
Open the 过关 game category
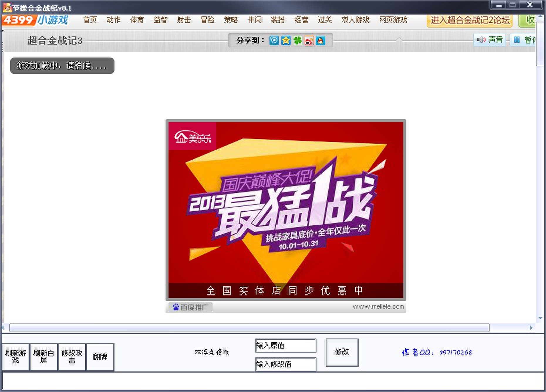point(325,20)
